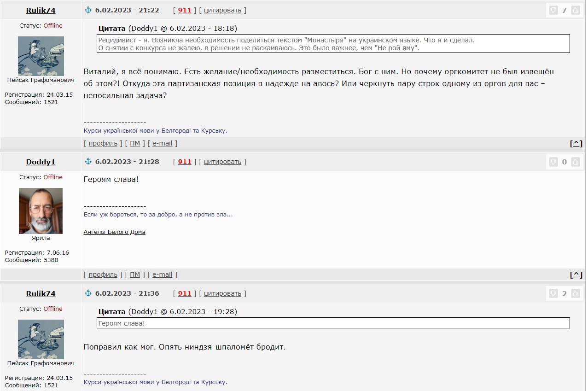The image size is (588, 391).
Task: Open Doddy1's avatar photo
Action: click(41, 211)
